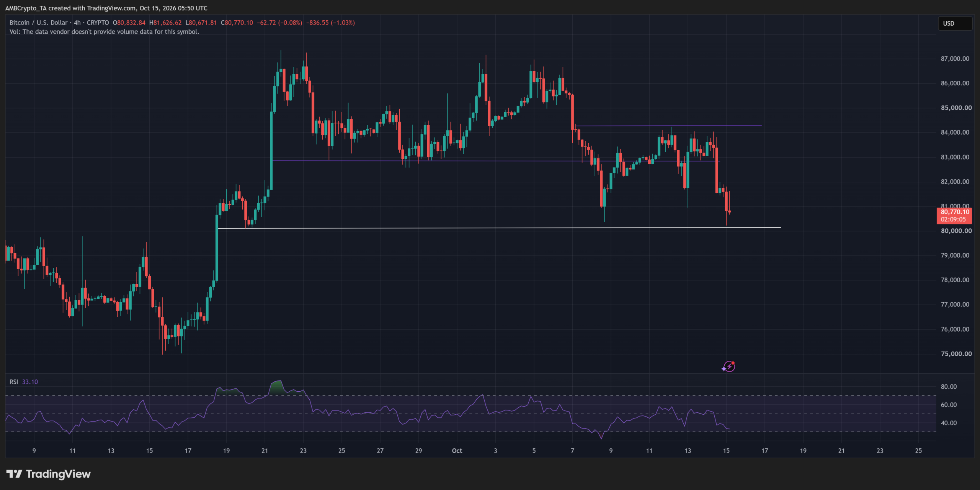Click the TradingView logo
Image resolution: width=980 pixels, height=490 pixels.
48,474
